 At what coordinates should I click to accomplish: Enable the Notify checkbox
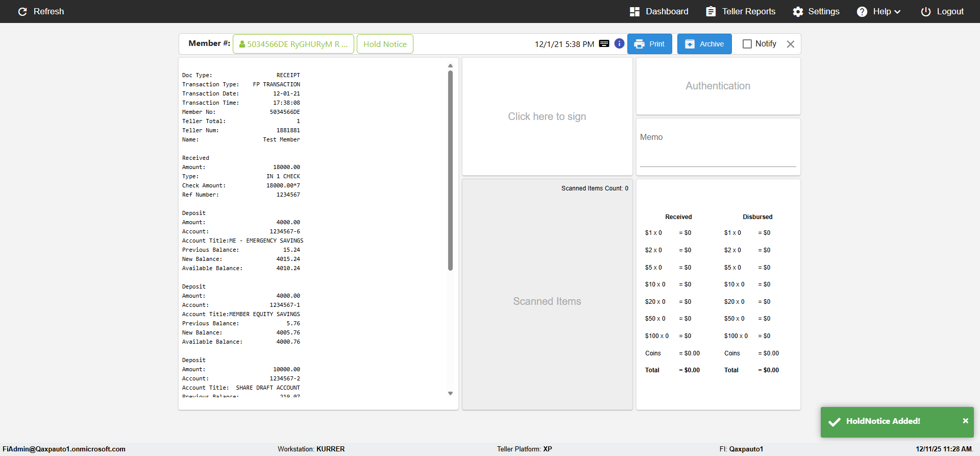[747, 44]
